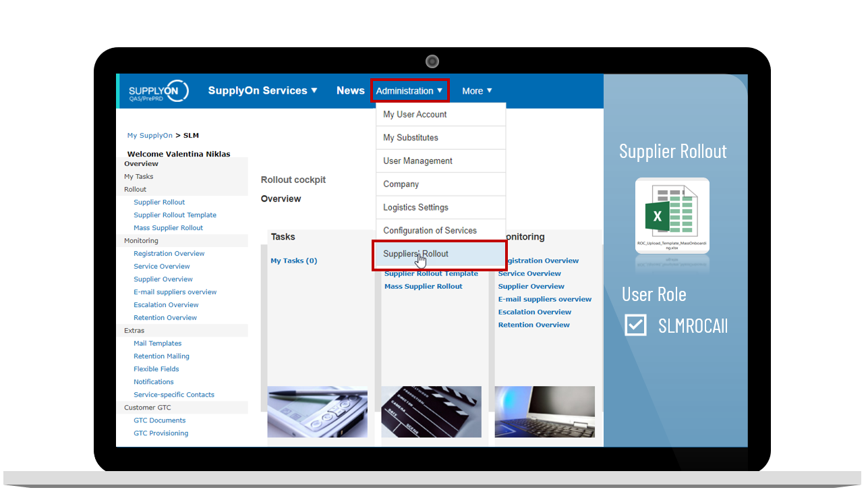This screenshot has height=492, width=868.
Task: Open GTC Documents in sidebar
Action: 159,420
